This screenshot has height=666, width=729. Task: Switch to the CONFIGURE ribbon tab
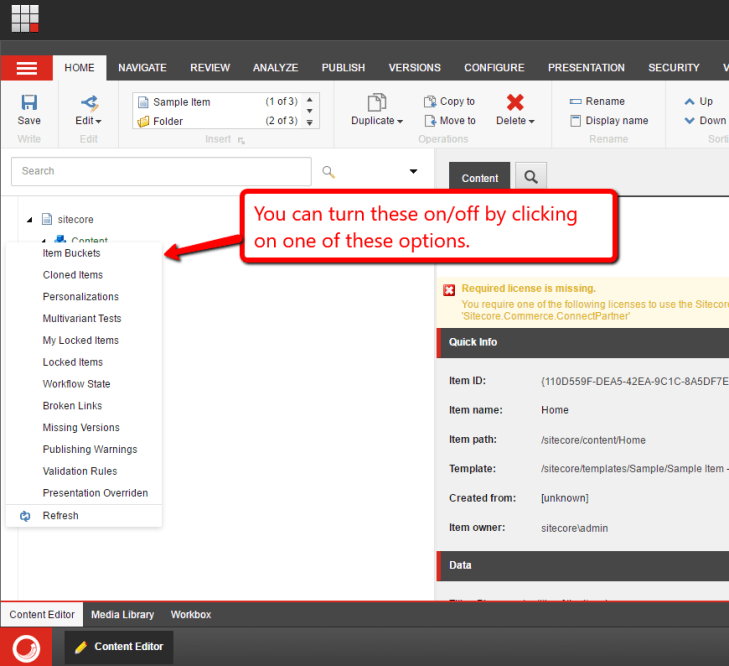pyautogui.click(x=494, y=68)
